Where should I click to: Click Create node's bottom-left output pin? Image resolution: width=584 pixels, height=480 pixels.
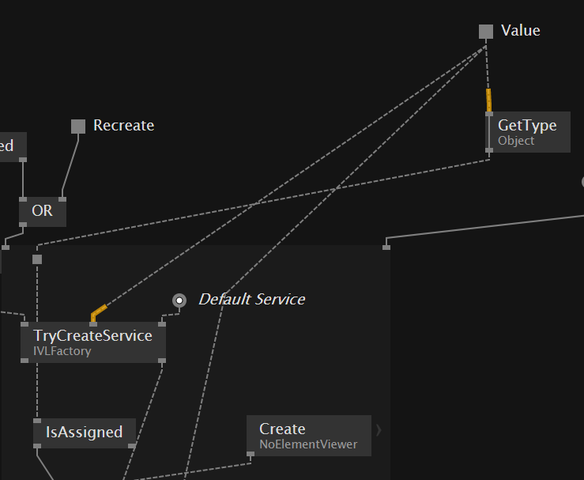click(250, 454)
